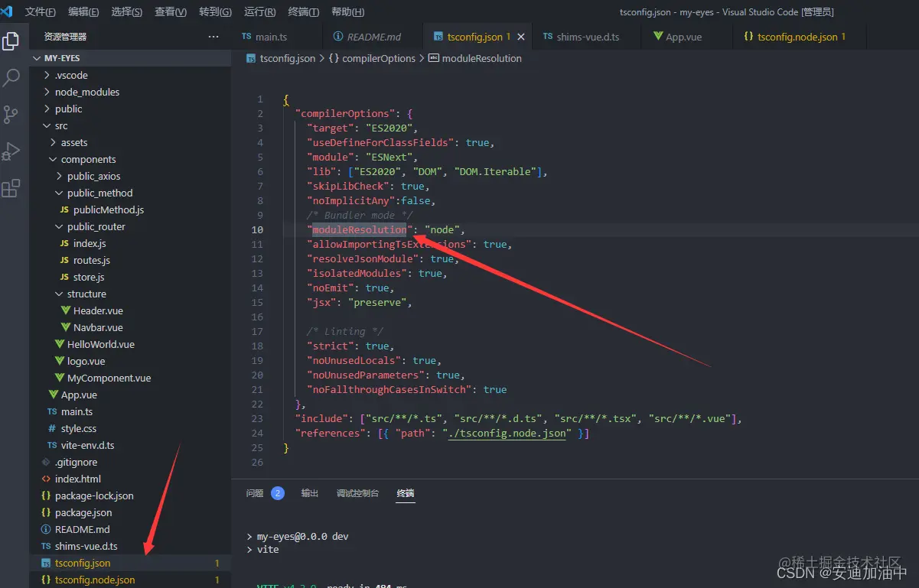919x588 pixels.
Task: Open HelloWorld.vue in explorer
Action: tap(130, 344)
